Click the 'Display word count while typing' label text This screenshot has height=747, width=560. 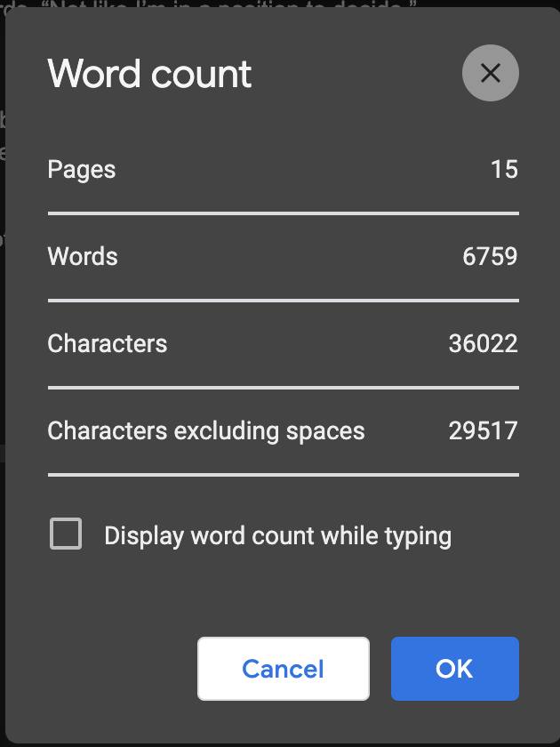click(277, 536)
